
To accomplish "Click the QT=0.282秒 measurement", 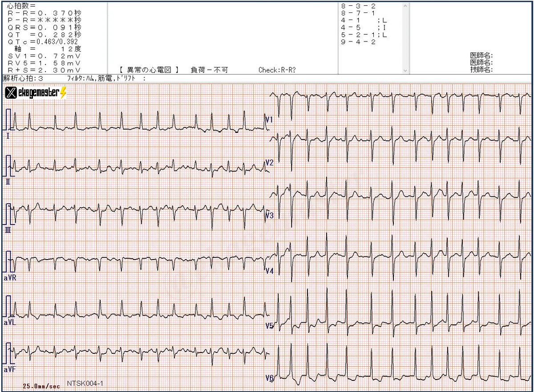I will [44, 35].
